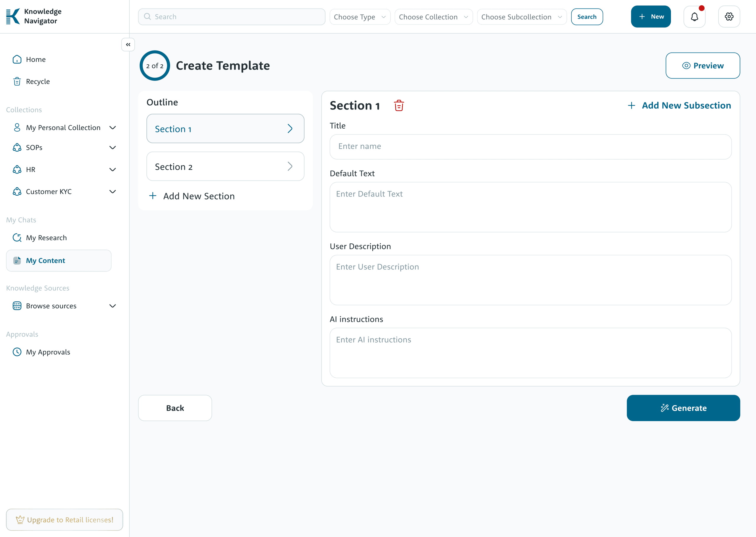Expand My Personal Collection
The width and height of the screenshot is (756, 537).
click(113, 128)
